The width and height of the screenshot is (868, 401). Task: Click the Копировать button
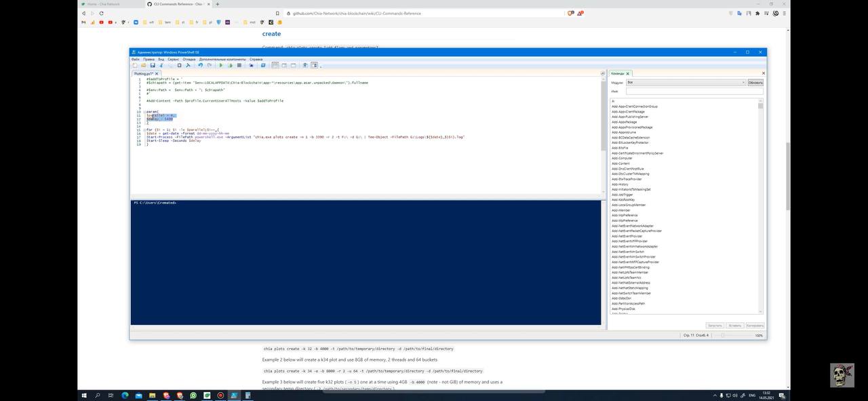tap(755, 326)
